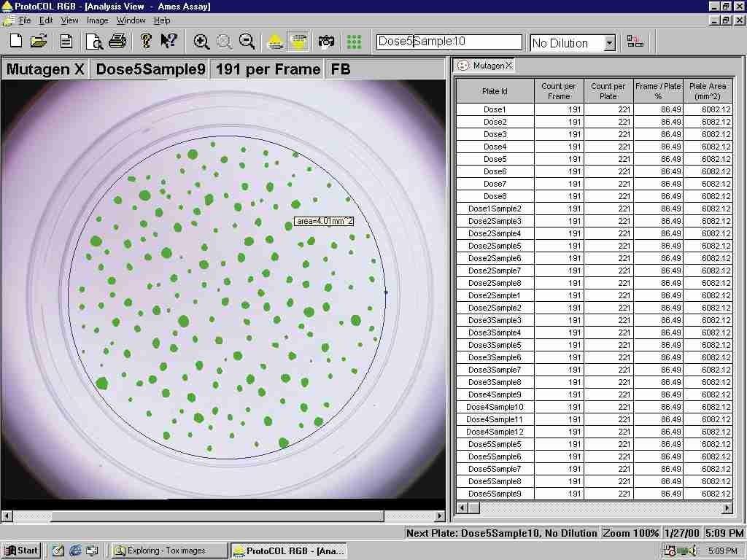
Task: Capture image with the camera icon
Action: coord(326,42)
